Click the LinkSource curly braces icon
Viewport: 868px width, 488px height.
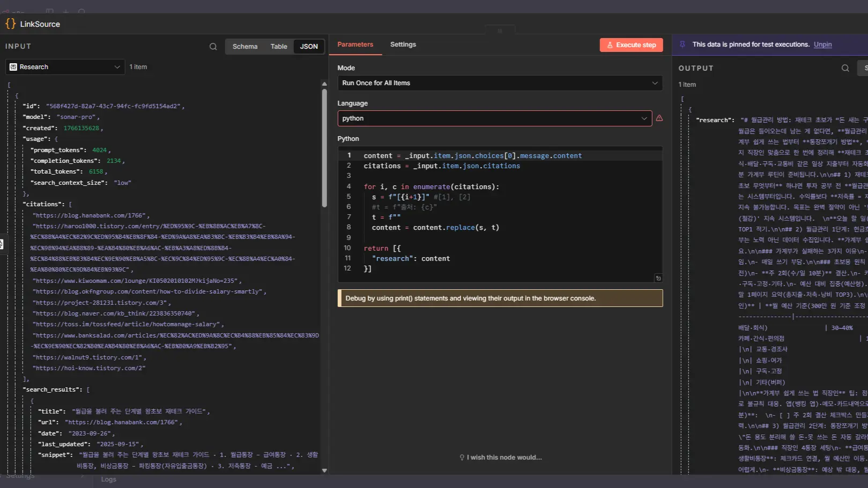point(10,24)
